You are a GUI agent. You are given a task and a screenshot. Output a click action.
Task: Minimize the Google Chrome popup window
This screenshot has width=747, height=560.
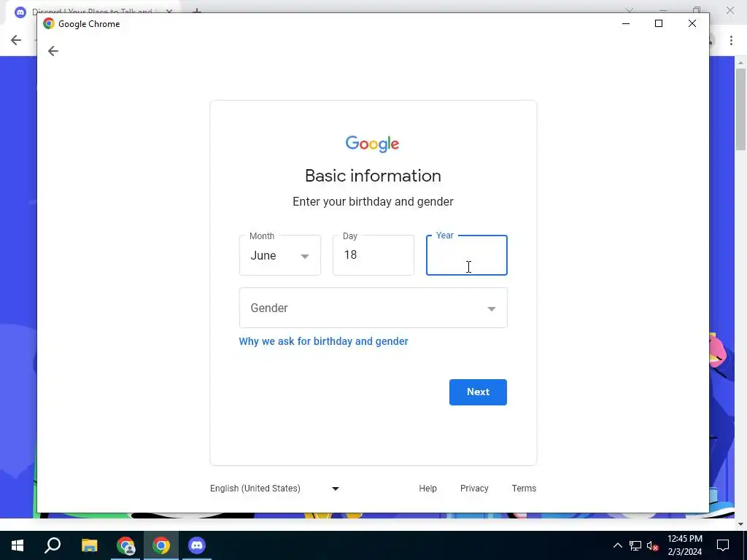click(626, 23)
